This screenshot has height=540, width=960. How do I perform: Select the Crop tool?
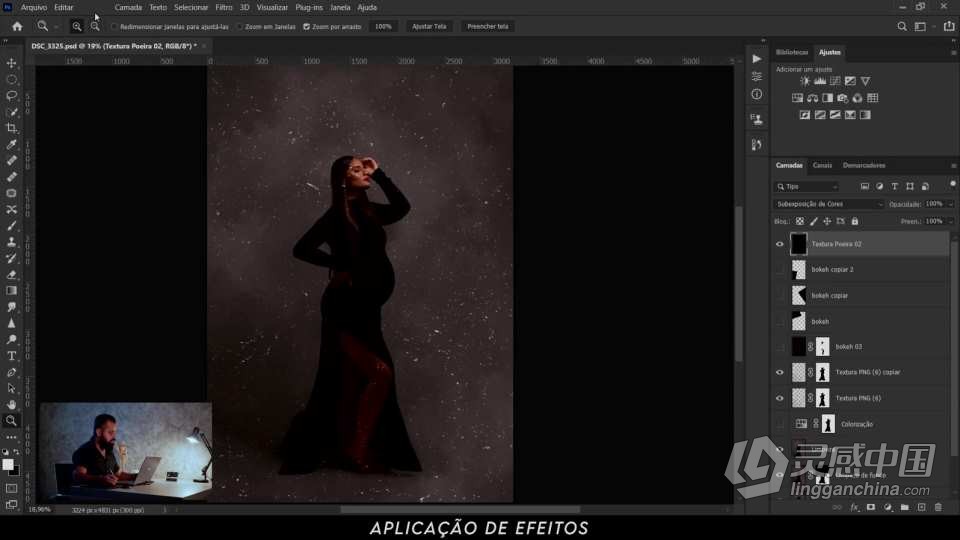click(x=11, y=128)
